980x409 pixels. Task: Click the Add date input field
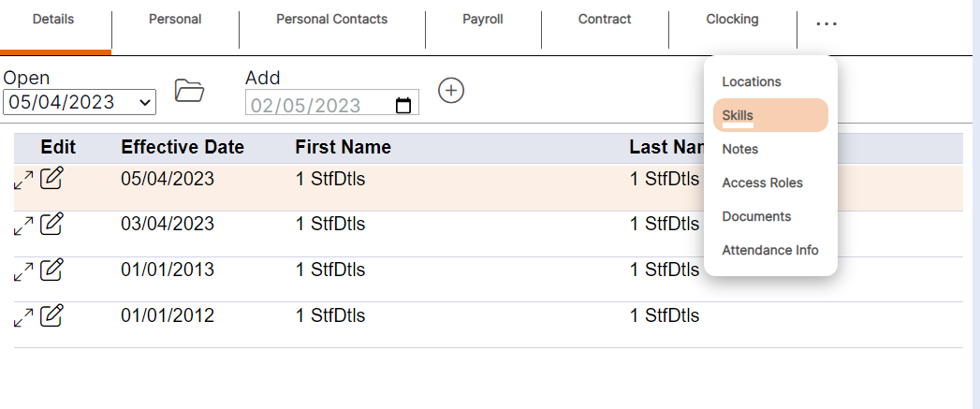(x=318, y=106)
